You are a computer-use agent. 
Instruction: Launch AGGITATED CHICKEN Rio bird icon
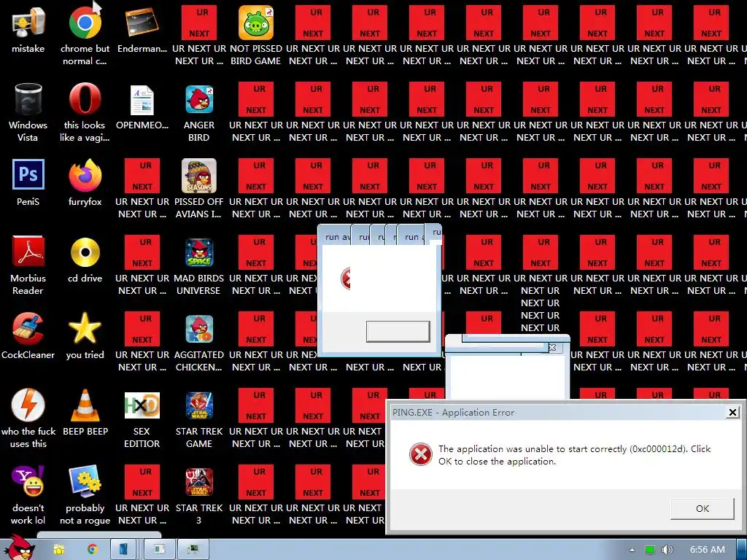coord(198,329)
